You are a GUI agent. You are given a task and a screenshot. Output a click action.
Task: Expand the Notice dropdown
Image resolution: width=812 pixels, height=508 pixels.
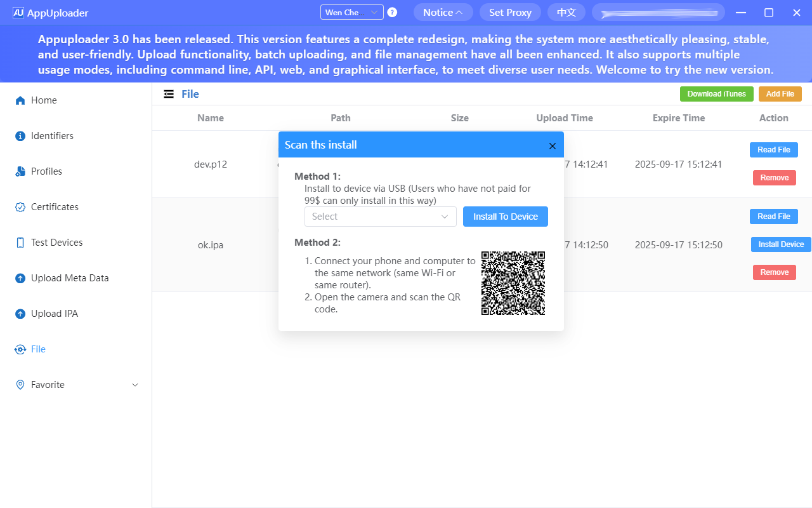click(443, 12)
